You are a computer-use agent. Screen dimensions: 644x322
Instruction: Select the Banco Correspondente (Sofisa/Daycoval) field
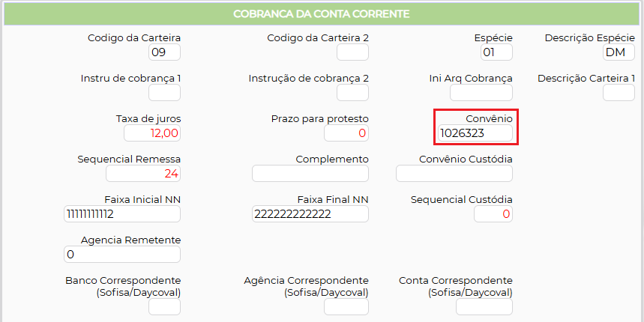pyautogui.click(x=165, y=307)
